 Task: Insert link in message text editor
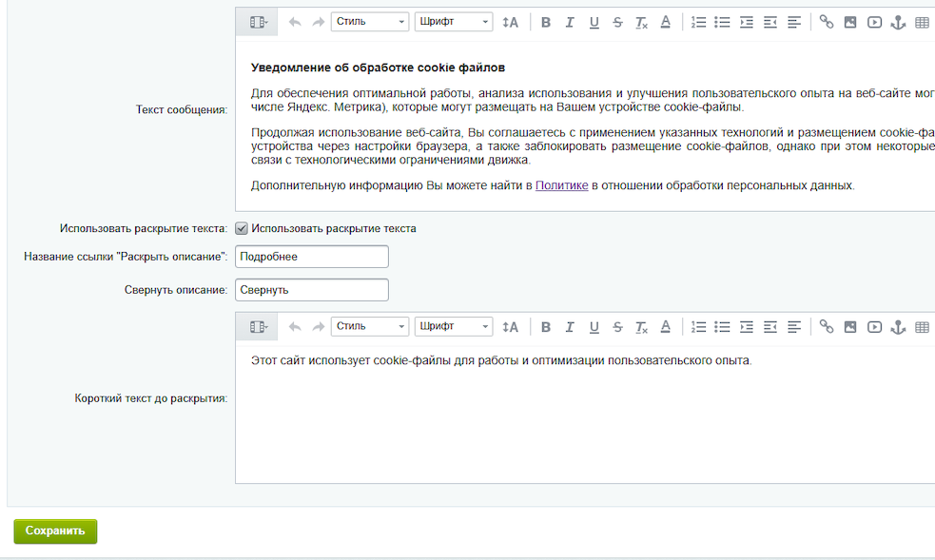826,22
